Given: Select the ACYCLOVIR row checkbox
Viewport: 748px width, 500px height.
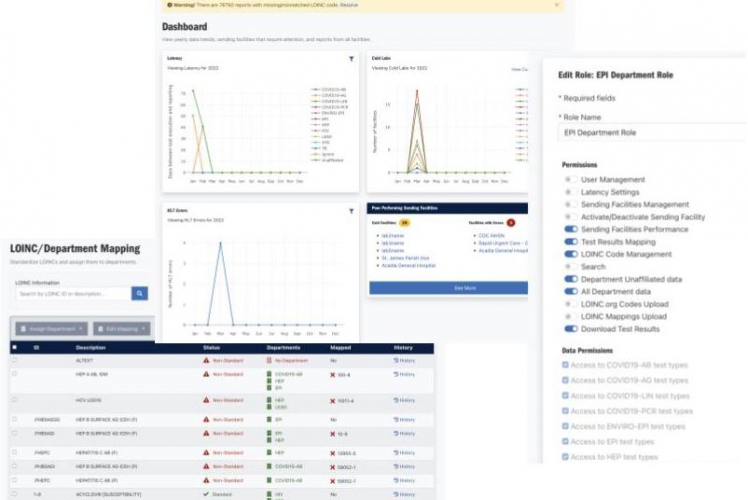Looking at the screenshot, I should pos(14,494).
